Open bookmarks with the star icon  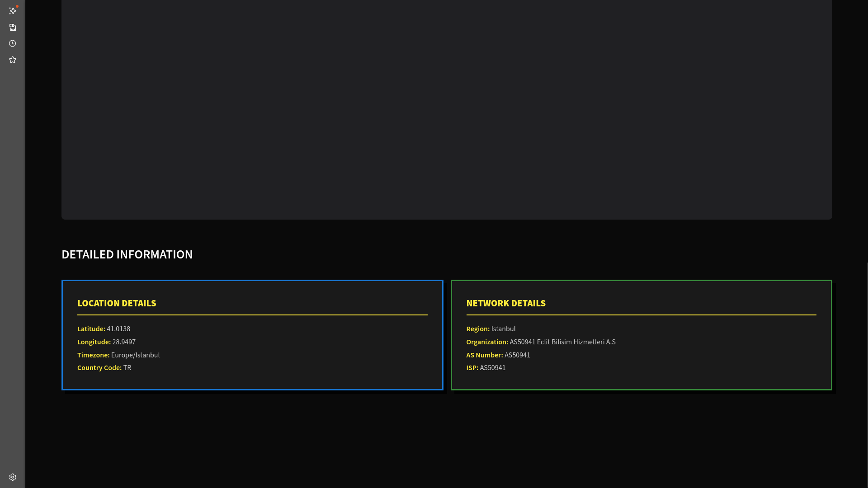pyautogui.click(x=13, y=60)
